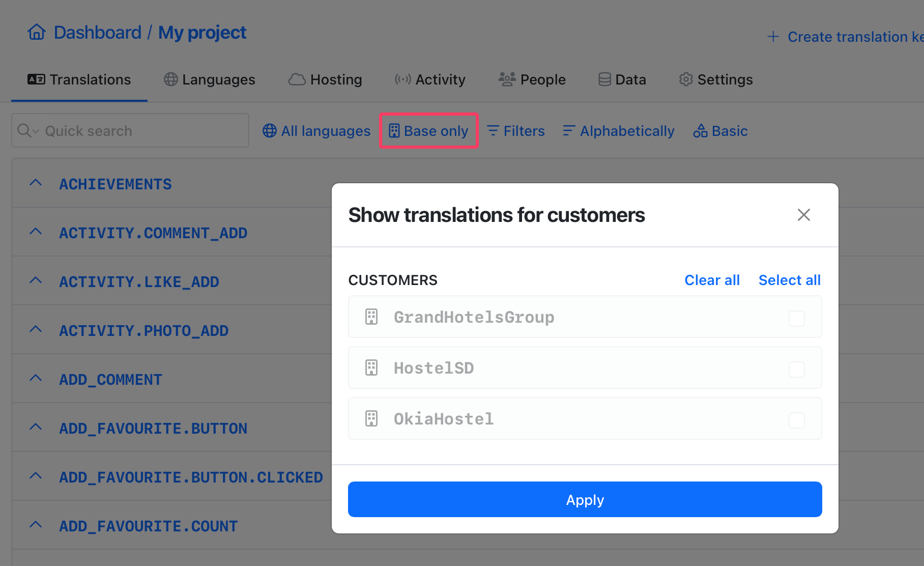Click the GrandHotelsGroup building icon
The height and width of the screenshot is (566, 924).
pos(371,317)
